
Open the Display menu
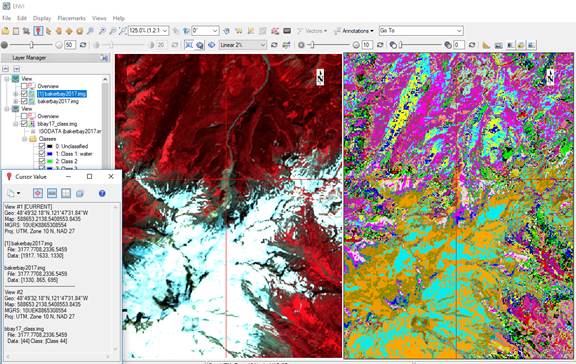[x=42, y=18]
